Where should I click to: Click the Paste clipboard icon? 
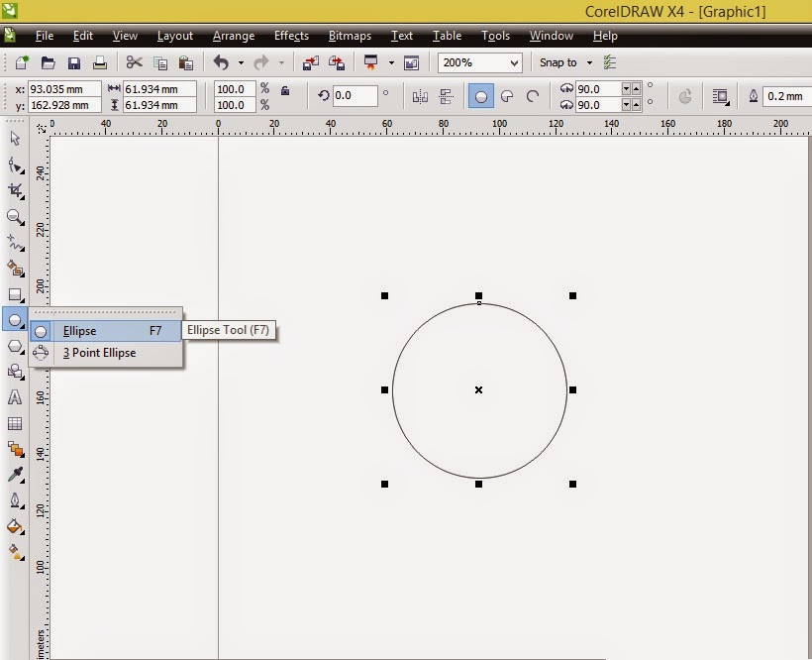pos(185,63)
